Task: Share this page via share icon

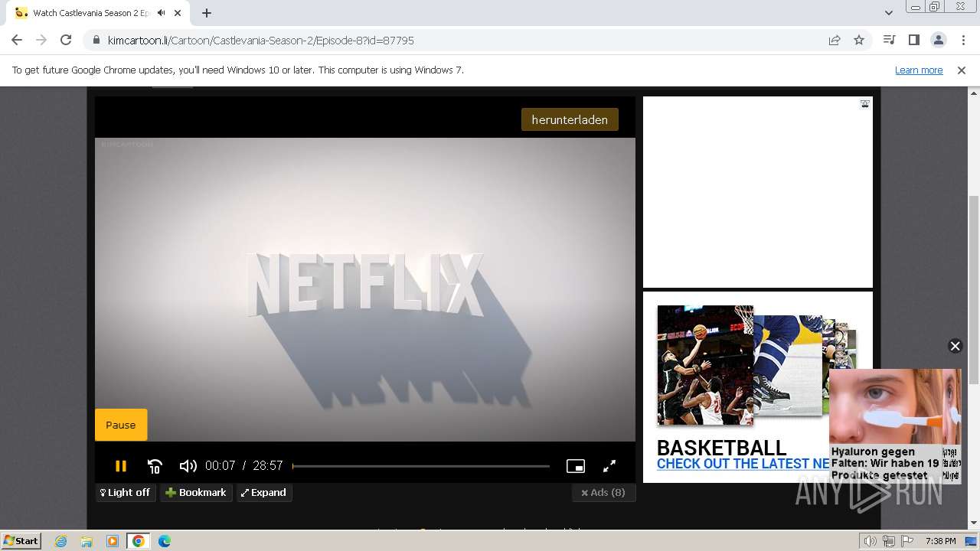Action: point(835,40)
